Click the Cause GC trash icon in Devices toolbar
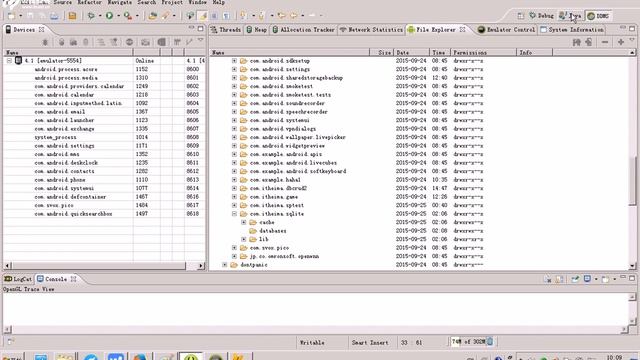This screenshot has width=640, height=360. click(86, 42)
